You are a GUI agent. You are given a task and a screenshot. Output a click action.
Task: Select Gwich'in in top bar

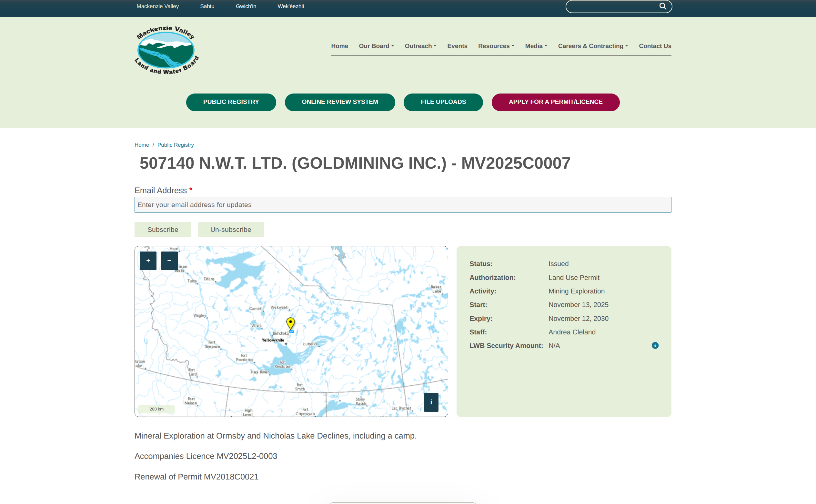click(x=246, y=6)
